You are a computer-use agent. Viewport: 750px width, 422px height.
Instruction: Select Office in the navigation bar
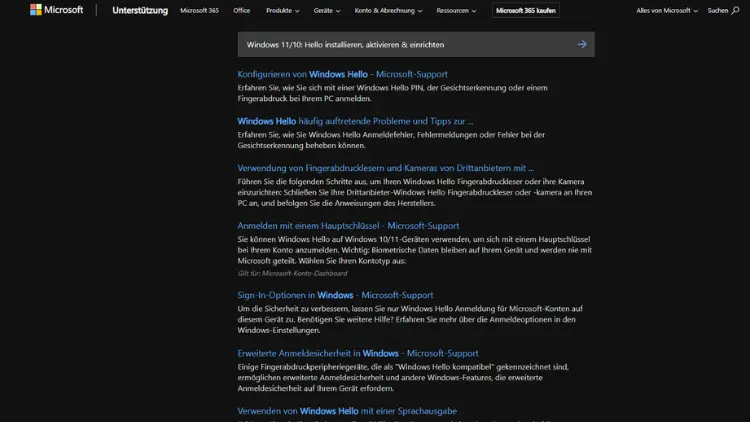[242, 10]
